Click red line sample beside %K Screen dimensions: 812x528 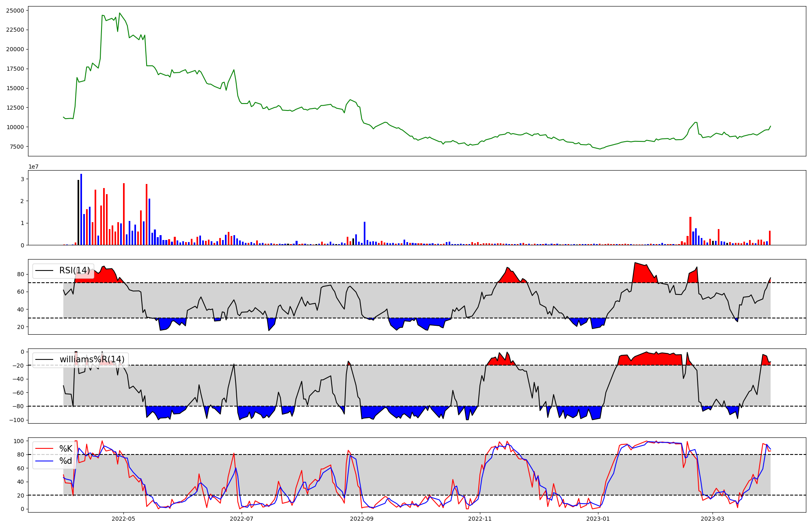[44, 449]
